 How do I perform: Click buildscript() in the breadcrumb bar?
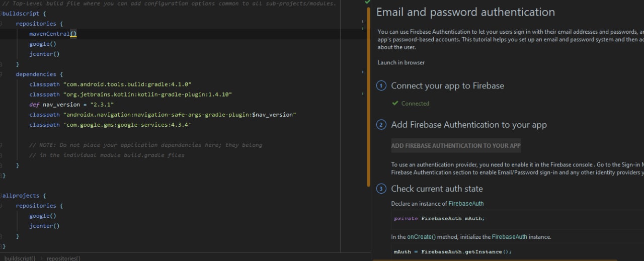[x=20, y=258]
